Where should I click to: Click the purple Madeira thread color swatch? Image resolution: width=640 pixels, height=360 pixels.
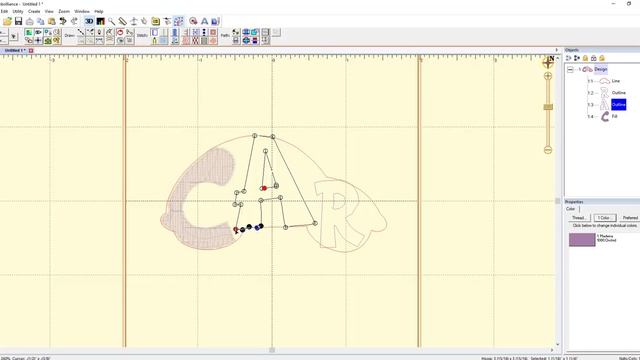[x=582, y=240]
